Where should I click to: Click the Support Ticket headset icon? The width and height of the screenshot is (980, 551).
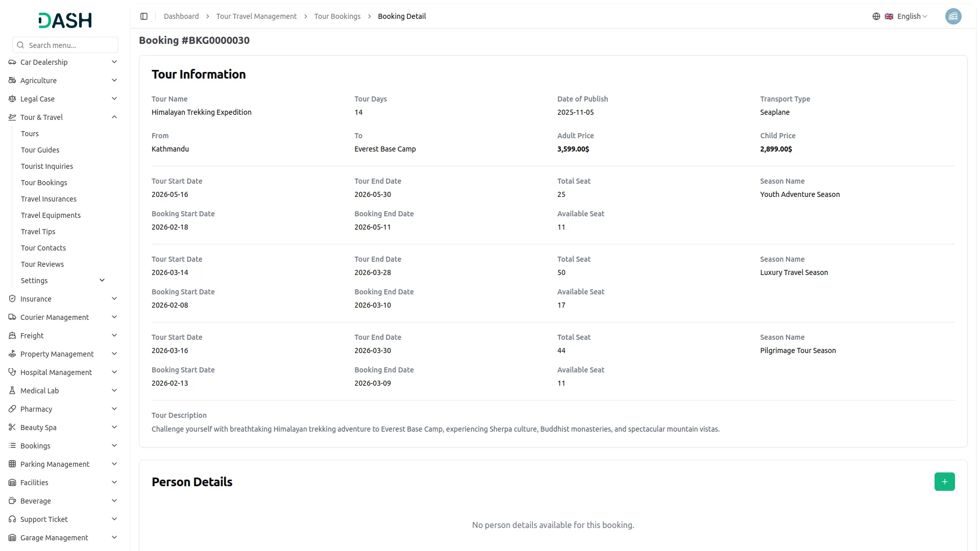tap(12, 519)
